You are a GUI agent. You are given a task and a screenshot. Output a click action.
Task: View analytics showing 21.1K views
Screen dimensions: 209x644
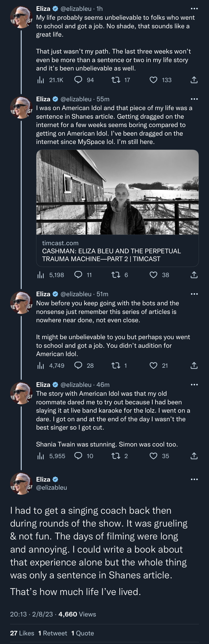(x=50, y=80)
